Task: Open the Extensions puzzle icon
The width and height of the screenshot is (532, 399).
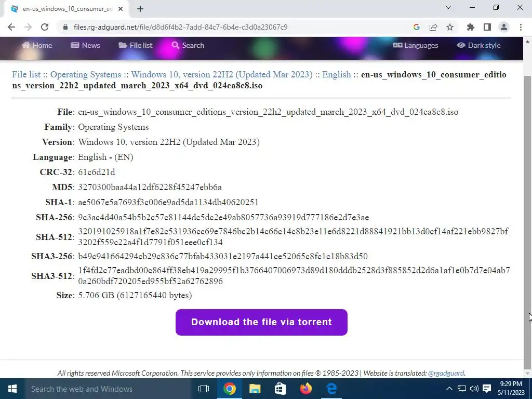Action: (x=471, y=27)
